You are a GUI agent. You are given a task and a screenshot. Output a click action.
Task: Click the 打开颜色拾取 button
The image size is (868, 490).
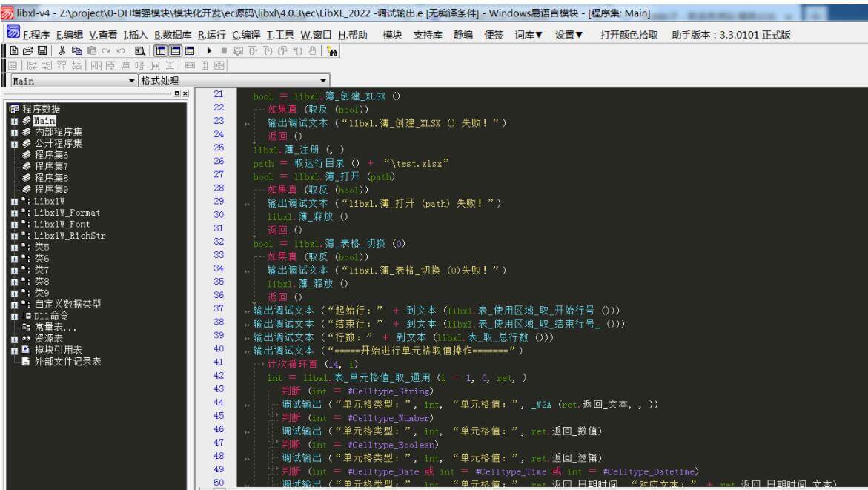[x=629, y=35]
